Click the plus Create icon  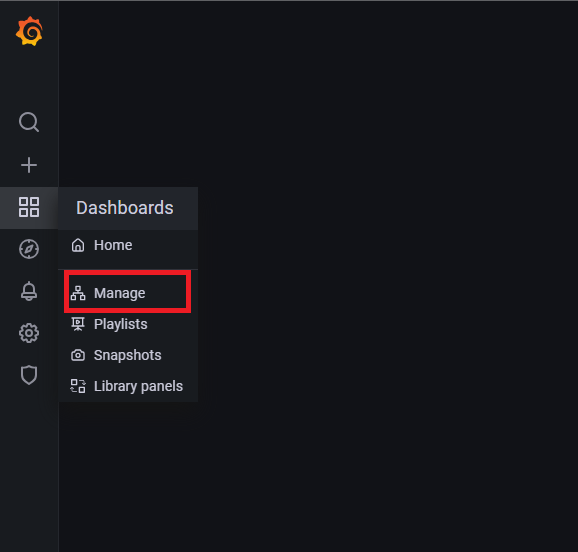(x=29, y=165)
